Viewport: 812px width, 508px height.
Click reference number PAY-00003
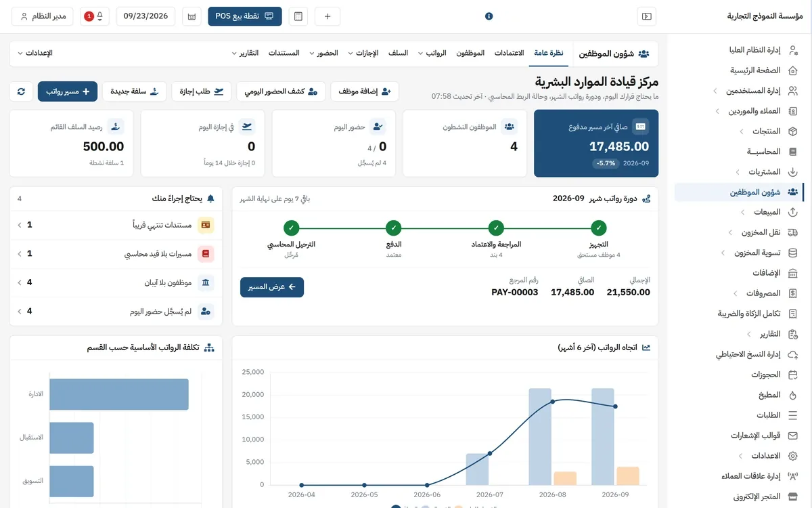coord(515,293)
